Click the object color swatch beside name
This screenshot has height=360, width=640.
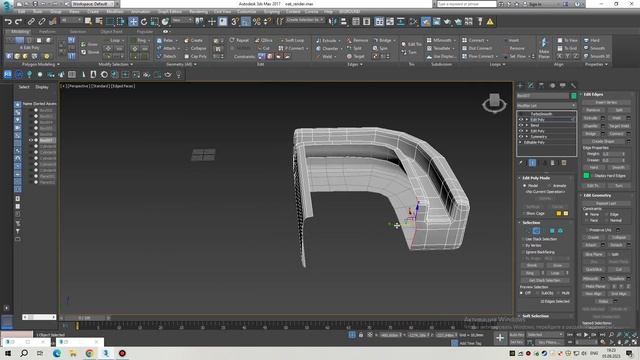573,96
